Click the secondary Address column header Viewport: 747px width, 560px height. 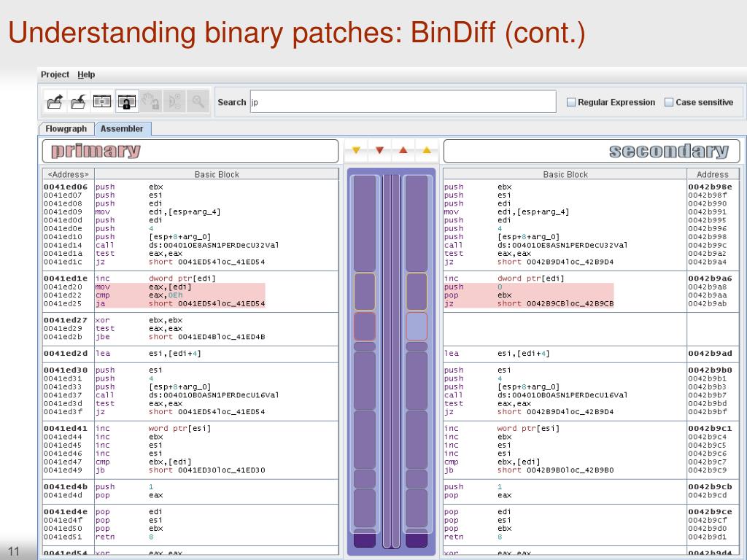(712, 174)
